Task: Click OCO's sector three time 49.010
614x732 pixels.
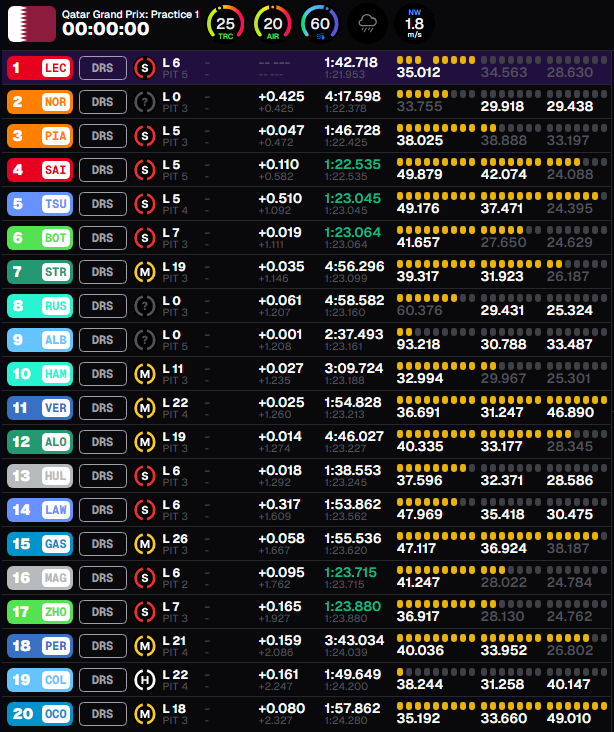Action: [x=569, y=718]
